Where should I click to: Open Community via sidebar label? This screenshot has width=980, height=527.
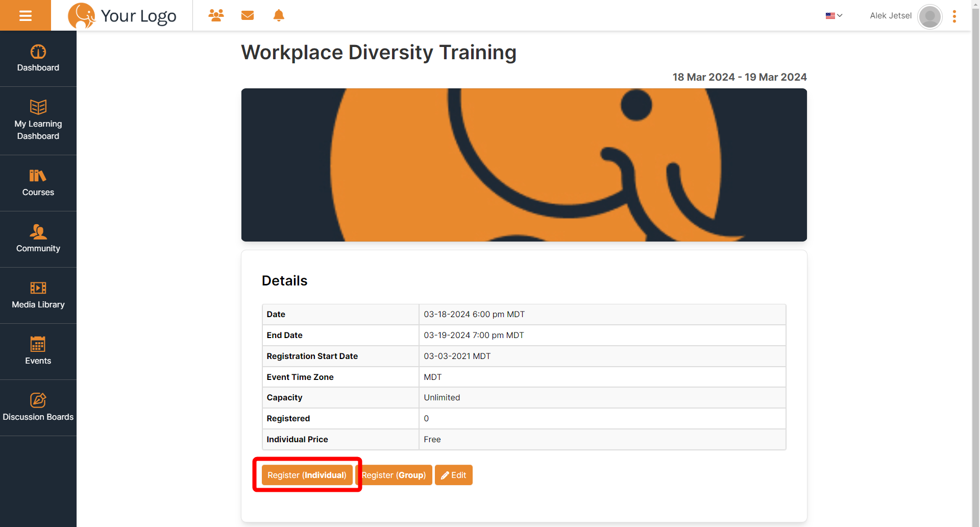click(x=38, y=248)
